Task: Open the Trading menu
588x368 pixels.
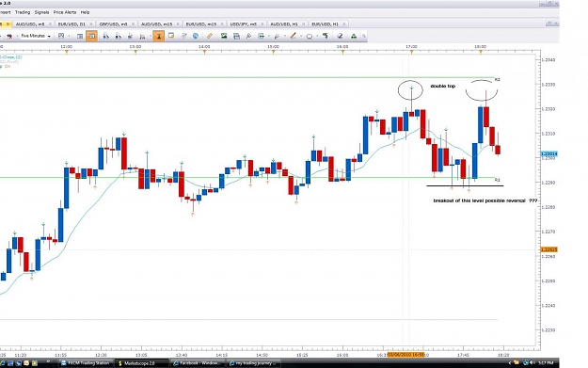Action: point(23,12)
